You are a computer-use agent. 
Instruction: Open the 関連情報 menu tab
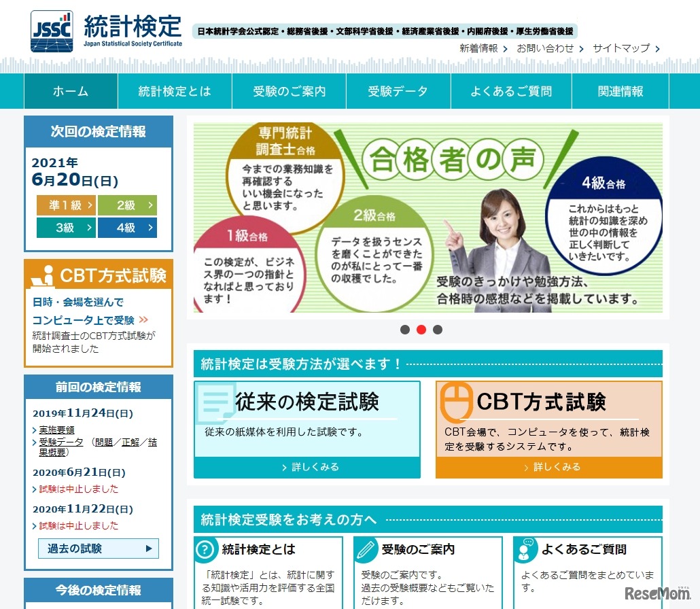[620, 91]
